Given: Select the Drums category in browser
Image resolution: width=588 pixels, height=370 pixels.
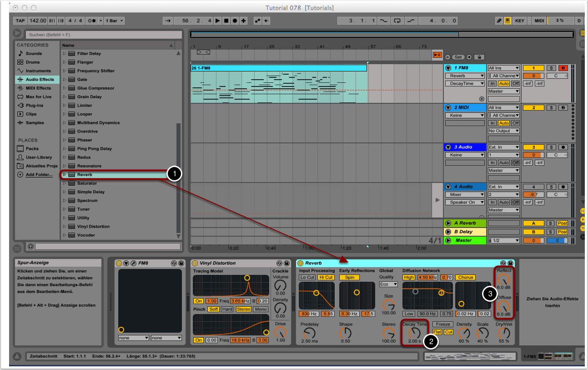Looking at the screenshot, I should pos(33,62).
